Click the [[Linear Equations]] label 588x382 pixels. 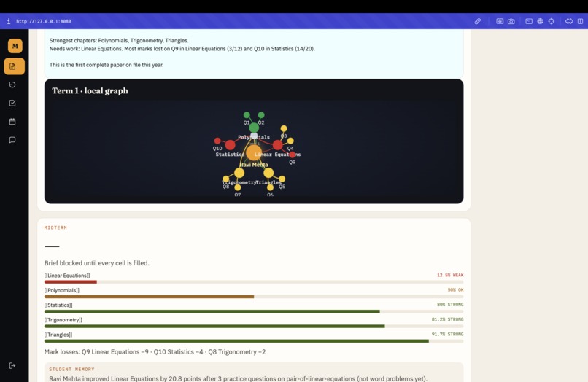[67, 276]
